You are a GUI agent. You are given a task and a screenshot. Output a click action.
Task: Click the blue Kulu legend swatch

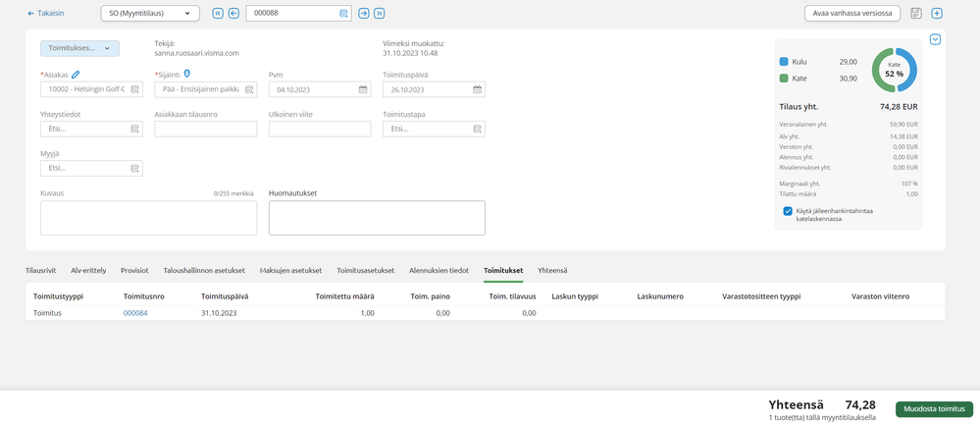(x=784, y=62)
